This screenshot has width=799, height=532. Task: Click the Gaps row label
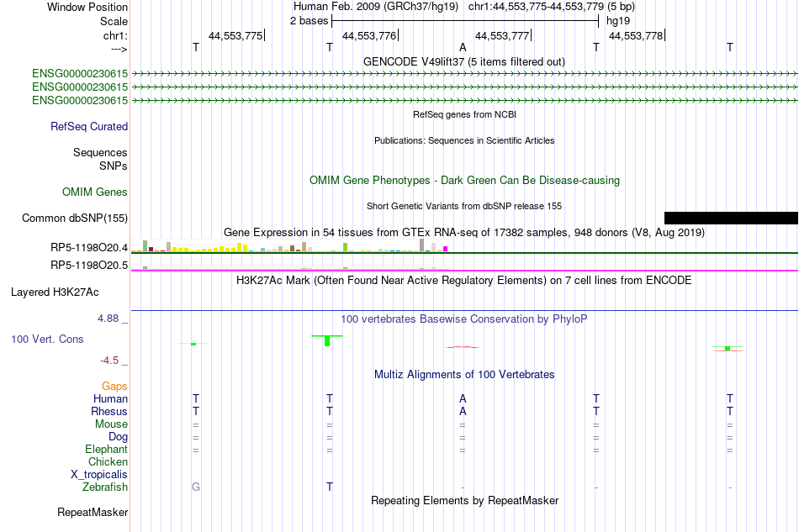click(114, 387)
